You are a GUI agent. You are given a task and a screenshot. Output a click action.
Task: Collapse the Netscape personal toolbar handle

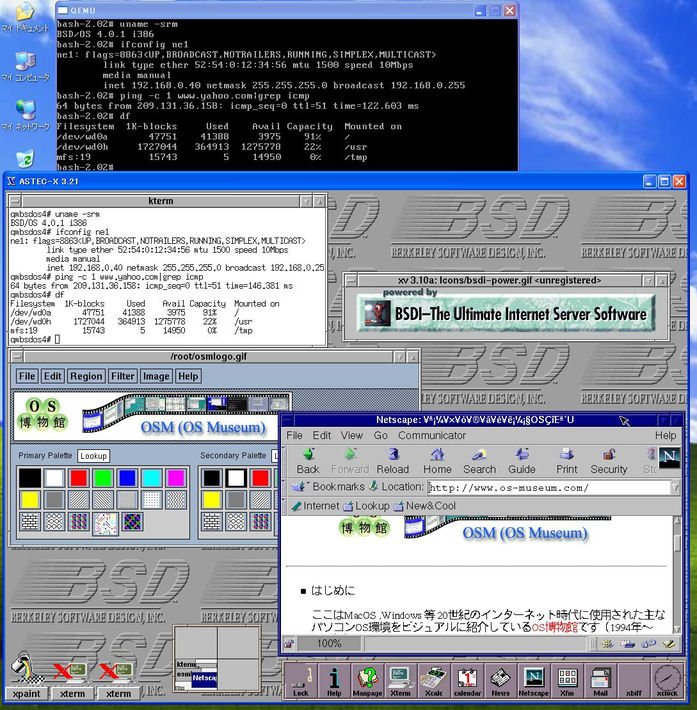pyautogui.click(x=285, y=506)
